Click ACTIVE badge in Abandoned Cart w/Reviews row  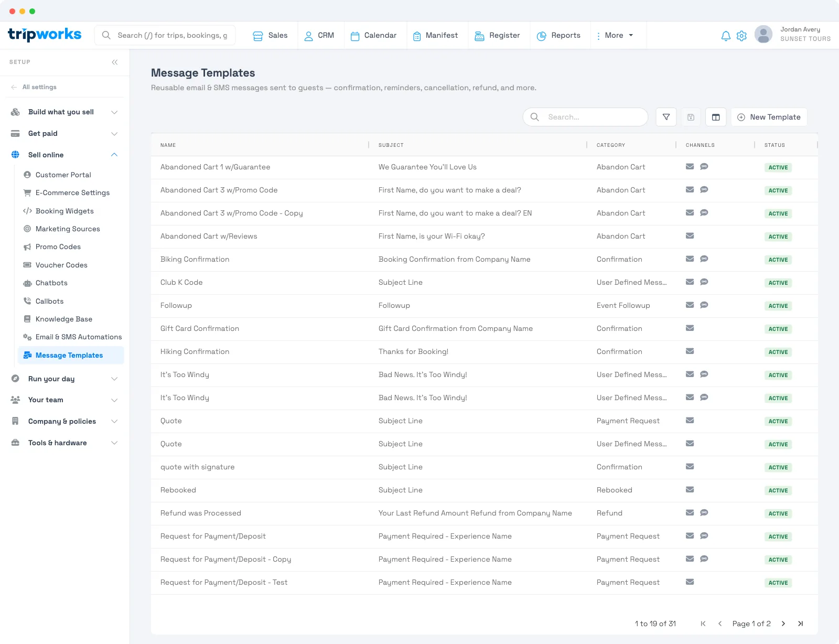coord(778,237)
